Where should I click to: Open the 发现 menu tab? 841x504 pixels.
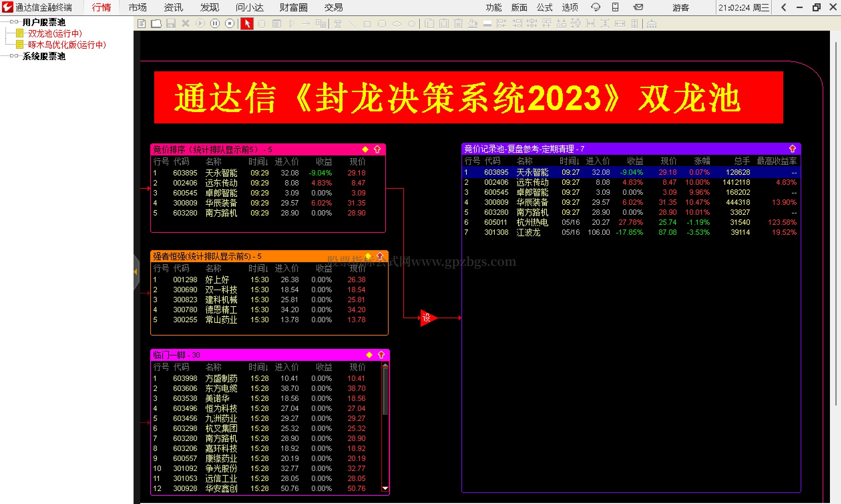(x=209, y=7)
